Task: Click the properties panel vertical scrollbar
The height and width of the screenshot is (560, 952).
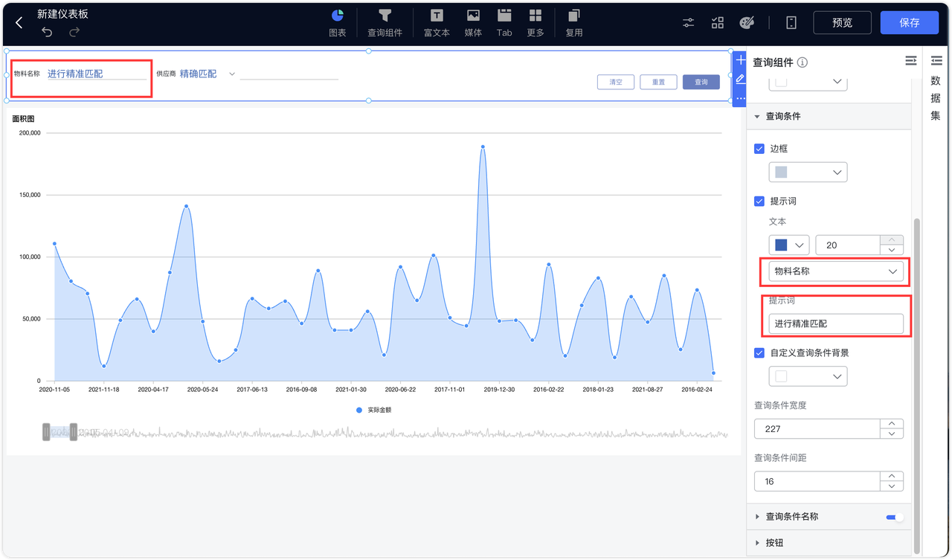Action: (x=916, y=385)
